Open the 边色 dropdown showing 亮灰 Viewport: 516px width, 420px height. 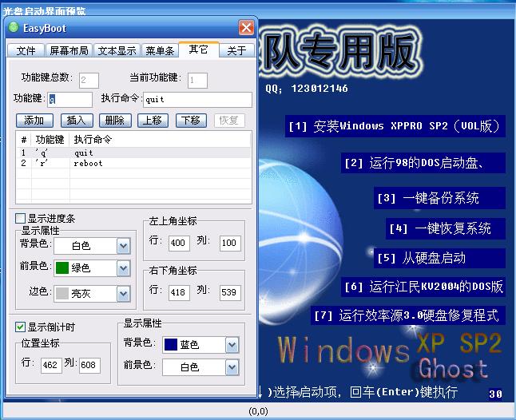point(123,293)
